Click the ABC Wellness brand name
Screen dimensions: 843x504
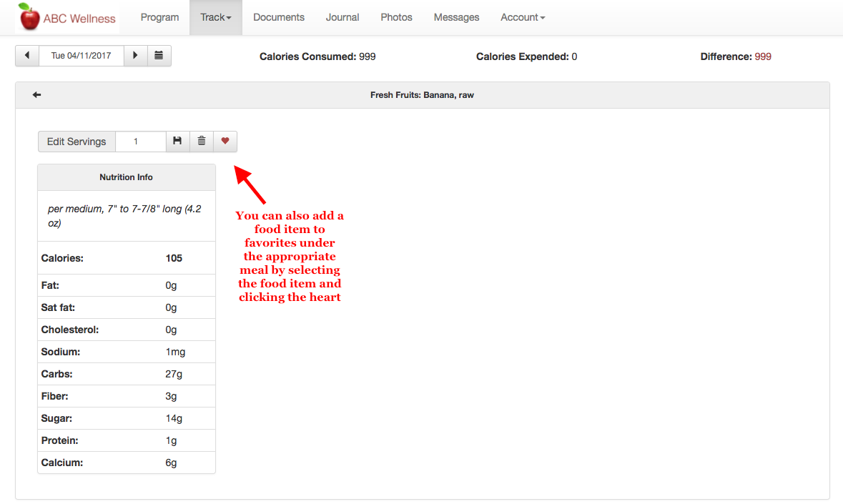pyautogui.click(x=79, y=19)
